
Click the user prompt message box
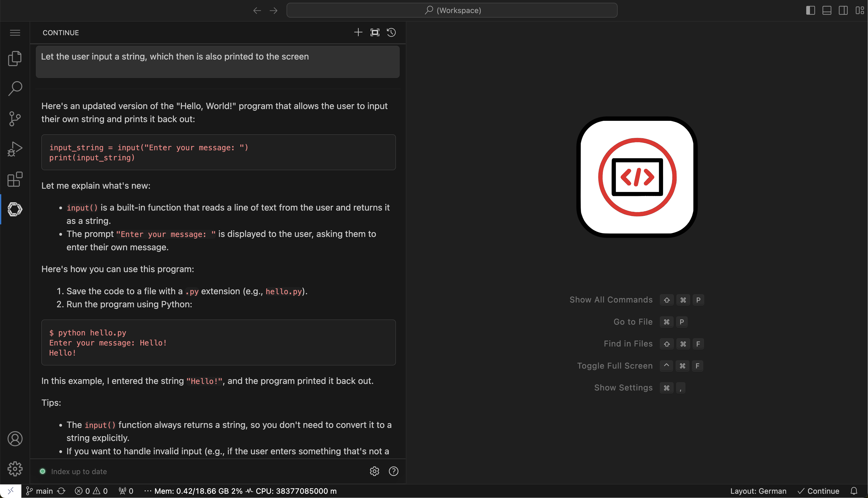[218, 62]
